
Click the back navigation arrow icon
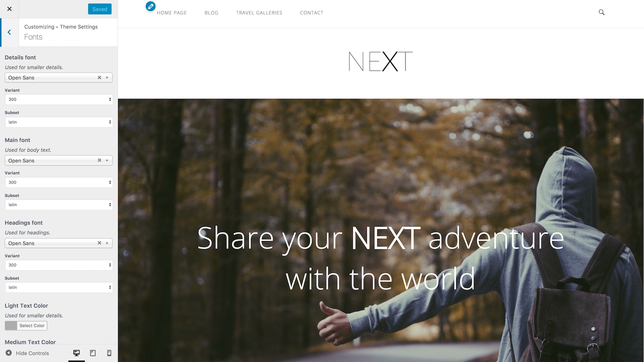[9, 32]
